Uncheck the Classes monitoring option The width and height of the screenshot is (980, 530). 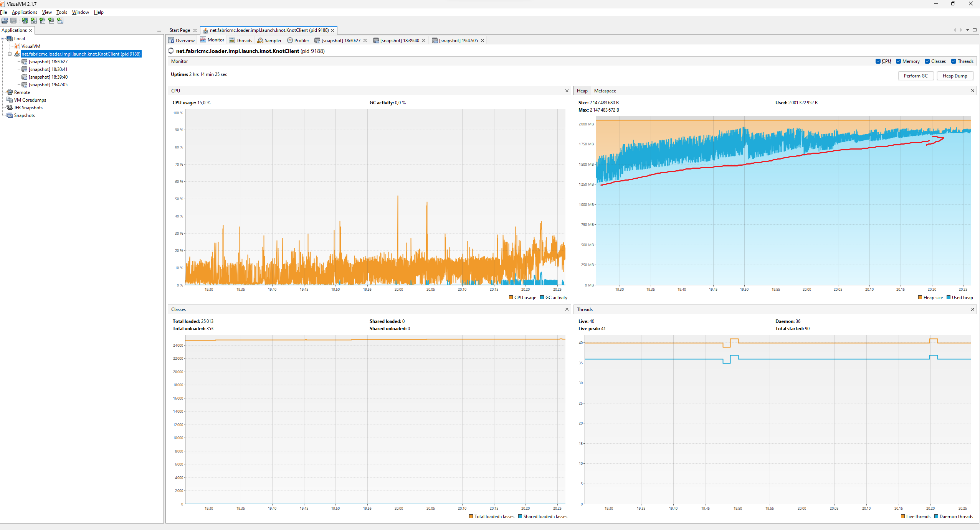[926, 61]
